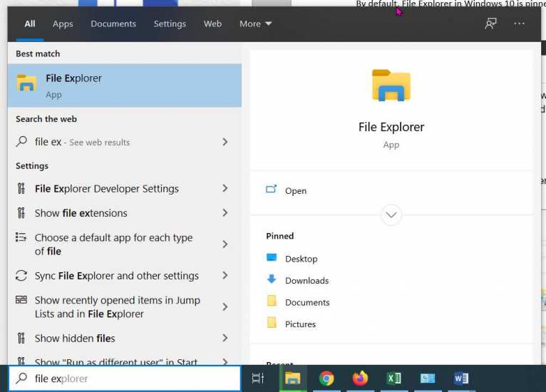
Task: Switch to the Documents search tab
Action: pyautogui.click(x=113, y=24)
